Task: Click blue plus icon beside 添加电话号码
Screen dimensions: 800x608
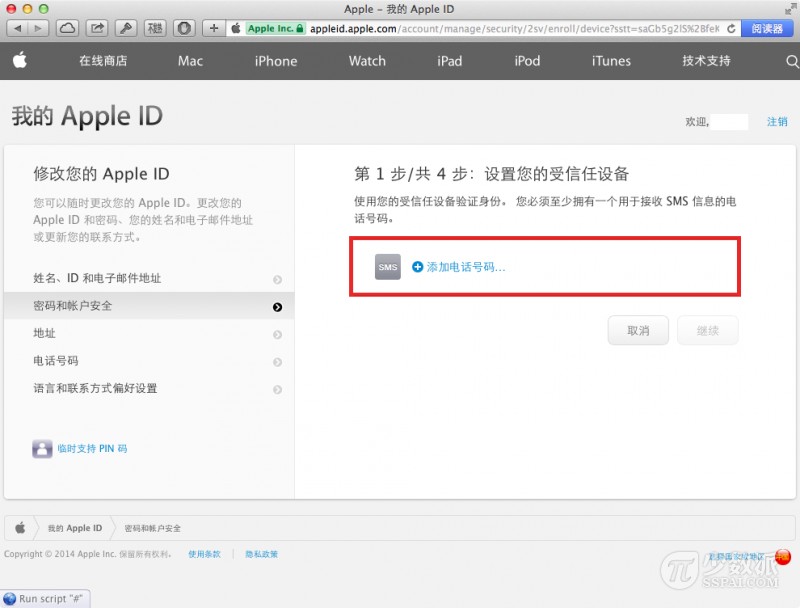Action: coord(417,267)
